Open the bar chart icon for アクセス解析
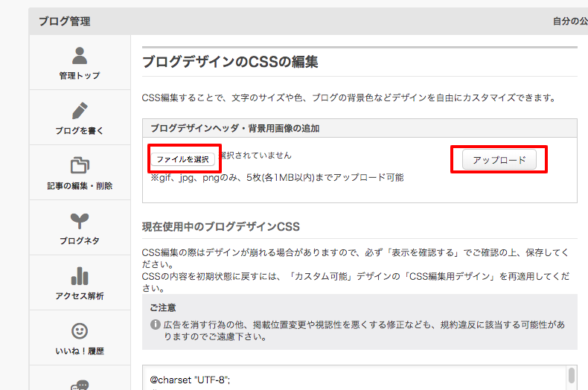Image resolution: width=588 pixels, height=390 pixels. [80, 276]
